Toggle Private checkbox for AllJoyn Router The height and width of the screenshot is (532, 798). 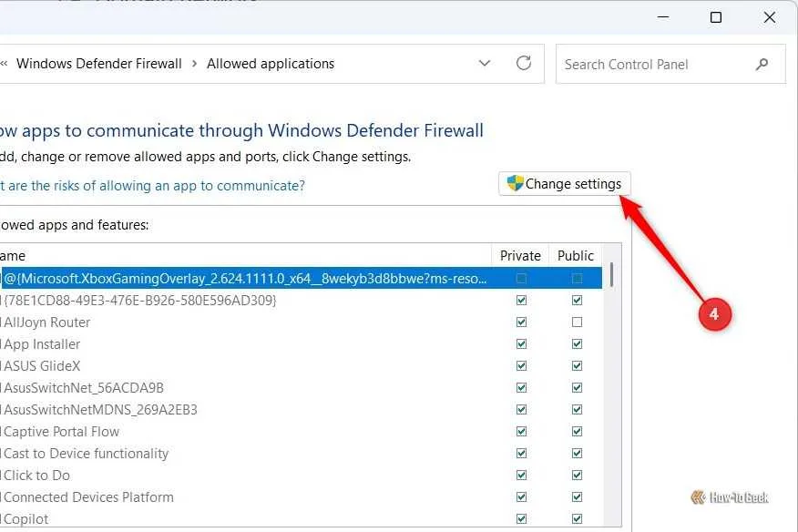pos(521,322)
